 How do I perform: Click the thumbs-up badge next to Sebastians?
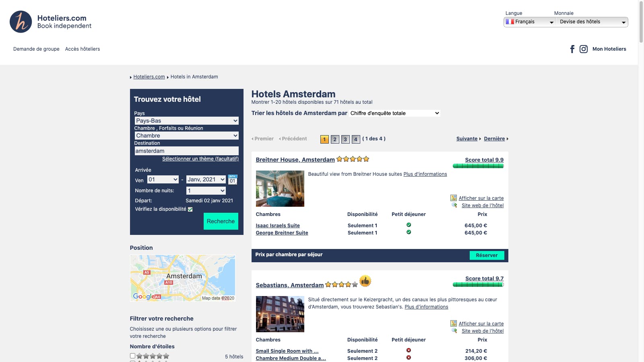point(365,281)
